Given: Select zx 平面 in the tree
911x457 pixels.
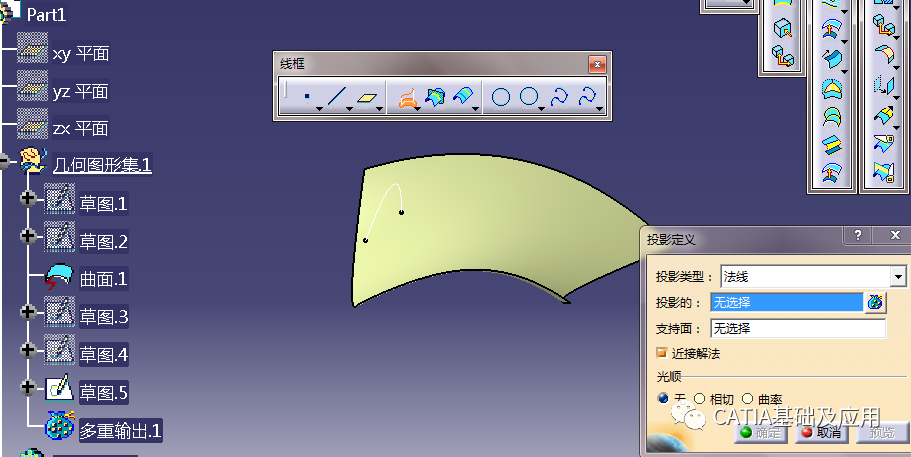Looking at the screenshot, I should click(81, 128).
